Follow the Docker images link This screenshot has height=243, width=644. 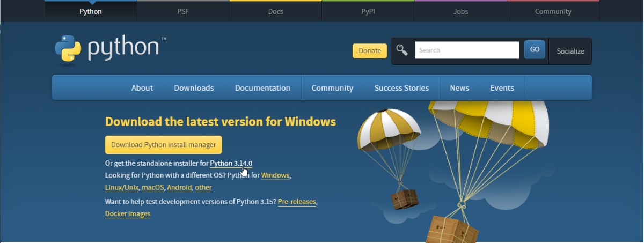(x=128, y=214)
